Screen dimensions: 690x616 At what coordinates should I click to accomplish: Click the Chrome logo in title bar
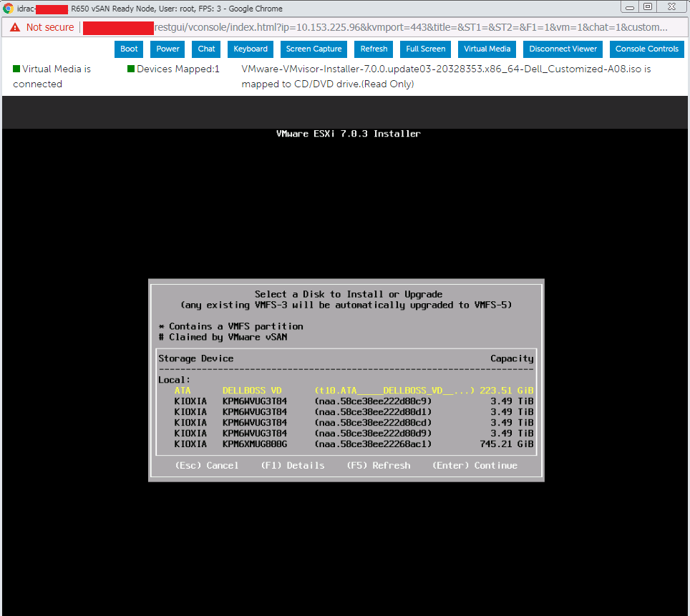click(x=9, y=9)
